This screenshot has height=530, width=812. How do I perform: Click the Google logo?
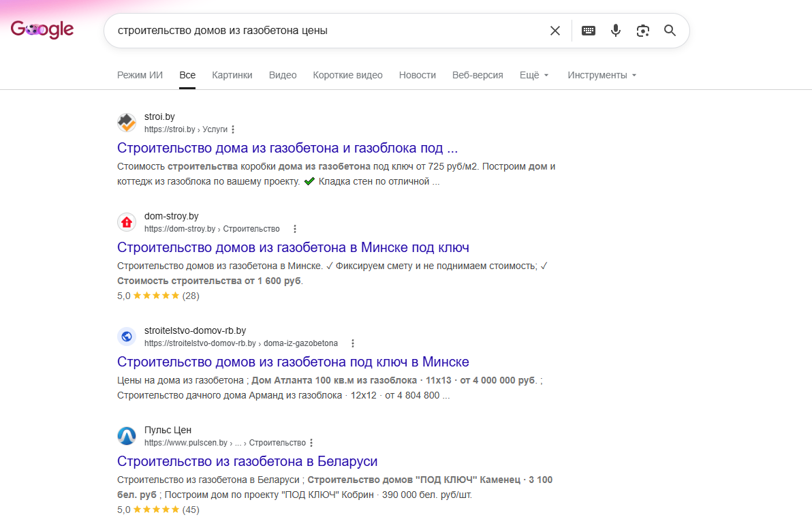pos(42,29)
